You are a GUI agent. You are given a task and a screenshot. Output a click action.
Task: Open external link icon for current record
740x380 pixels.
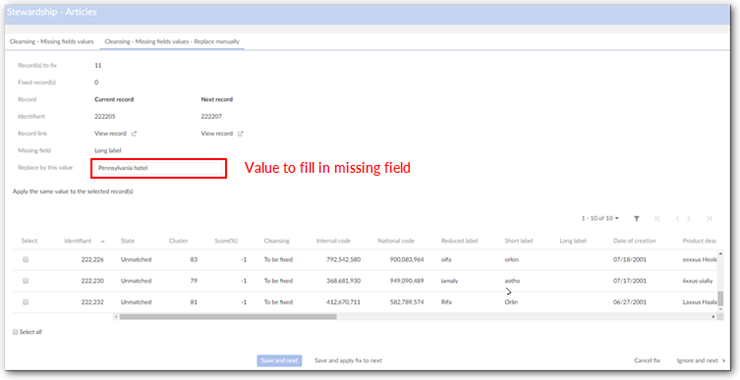(x=134, y=134)
